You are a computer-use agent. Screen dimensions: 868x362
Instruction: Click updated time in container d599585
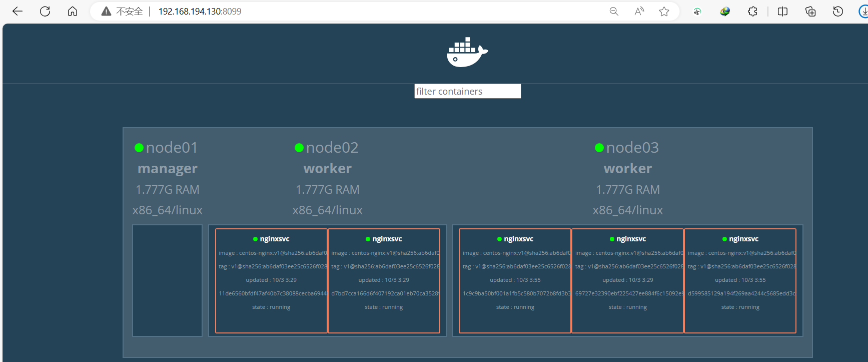[x=740, y=280]
